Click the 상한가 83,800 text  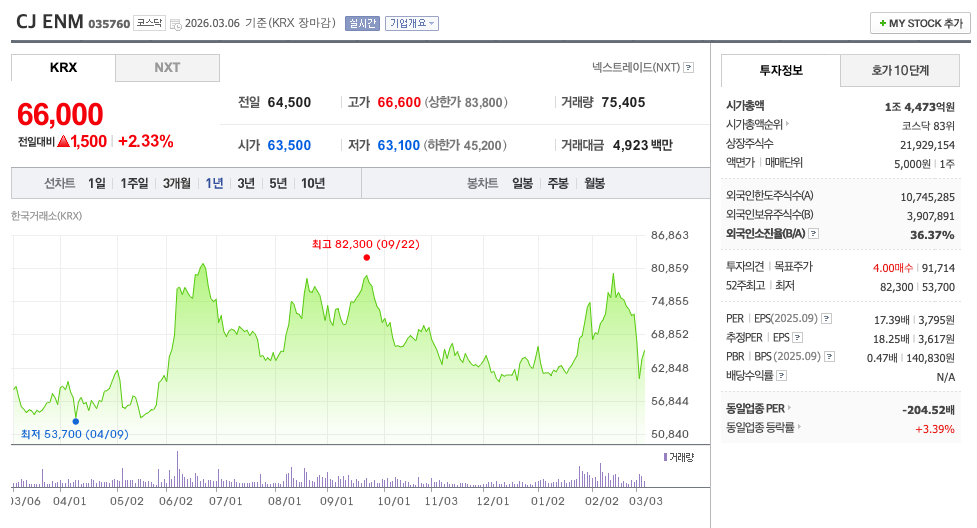[466, 102]
